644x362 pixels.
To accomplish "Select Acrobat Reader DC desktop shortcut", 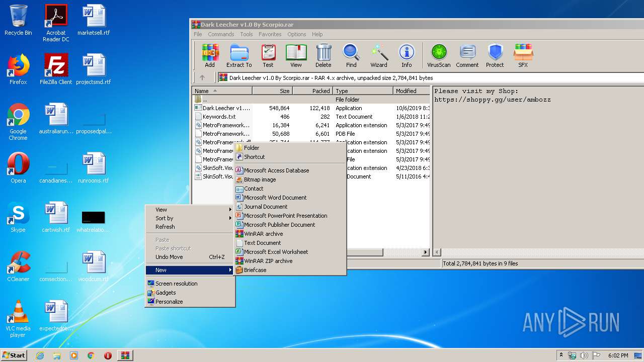I will point(56,23).
